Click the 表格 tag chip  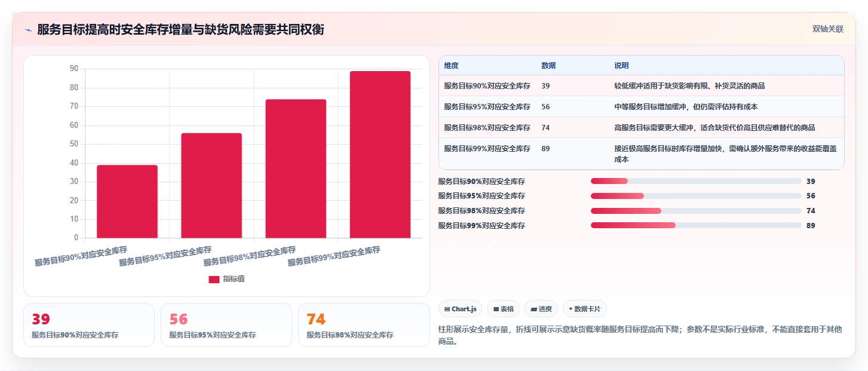[503, 309]
